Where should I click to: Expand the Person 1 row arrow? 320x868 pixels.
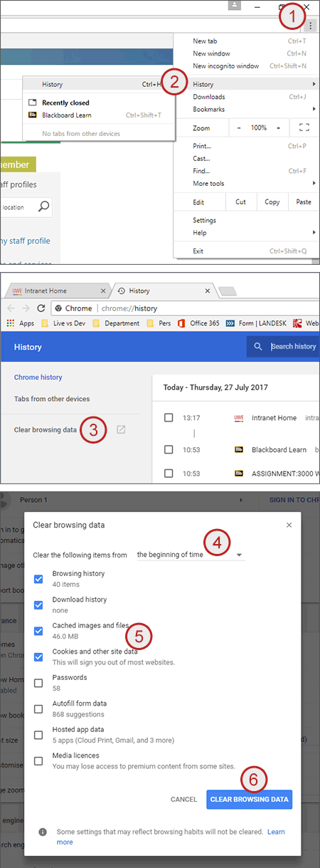pos(240,500)
